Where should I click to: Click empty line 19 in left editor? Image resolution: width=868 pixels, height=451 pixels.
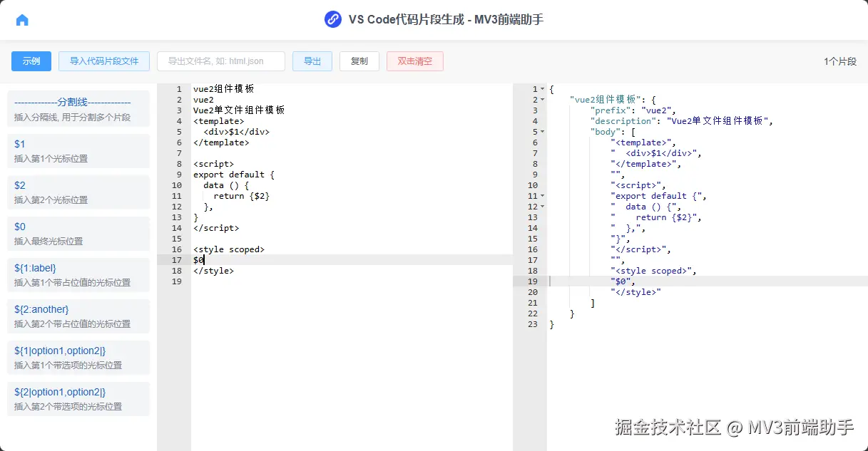[352, 281]
